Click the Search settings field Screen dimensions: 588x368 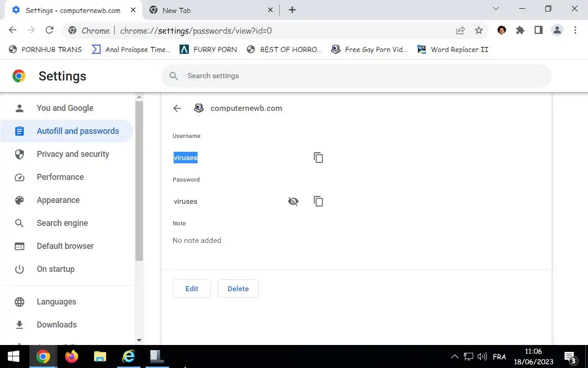point(356,76)
